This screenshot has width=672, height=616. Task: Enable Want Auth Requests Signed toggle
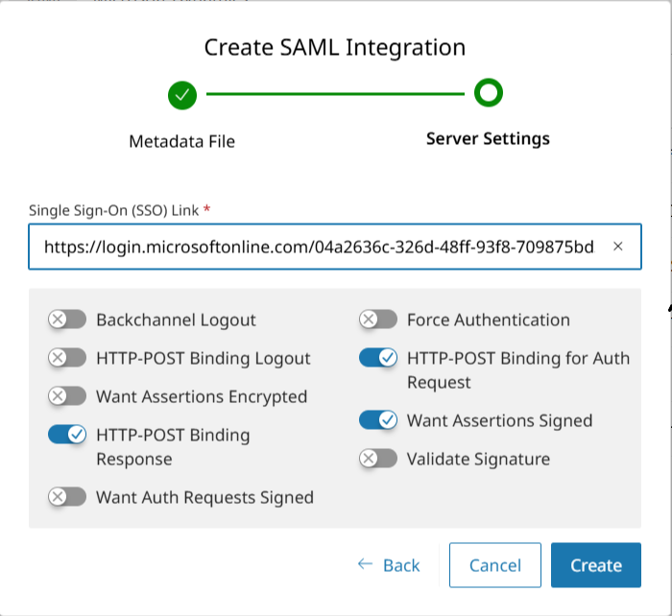tap(67, 497)
